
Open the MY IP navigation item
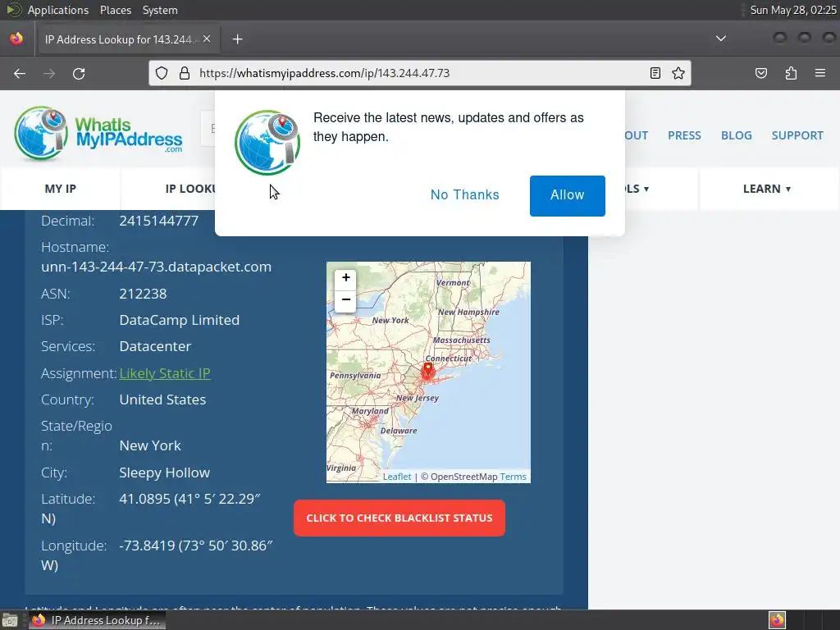61,189
